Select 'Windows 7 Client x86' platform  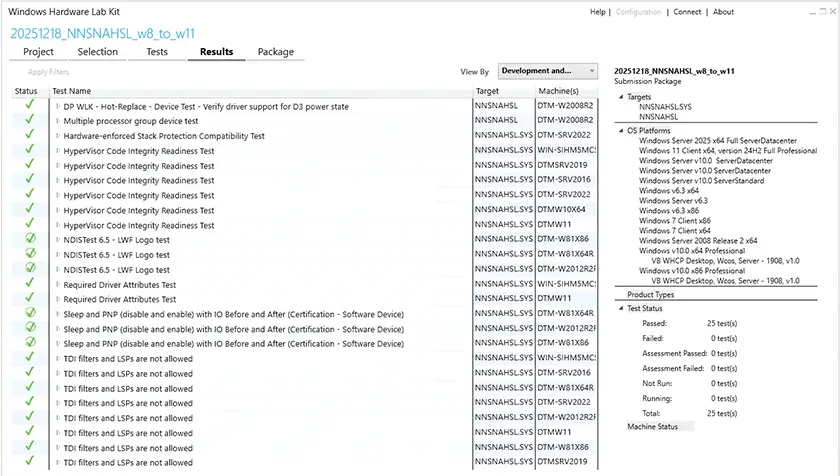[674, 221]
